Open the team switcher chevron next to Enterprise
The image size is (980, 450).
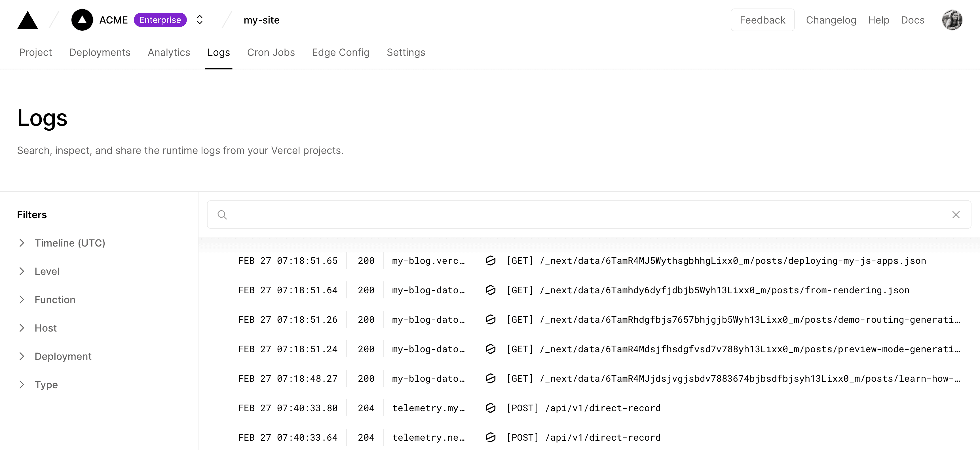[x=199, y=20]
